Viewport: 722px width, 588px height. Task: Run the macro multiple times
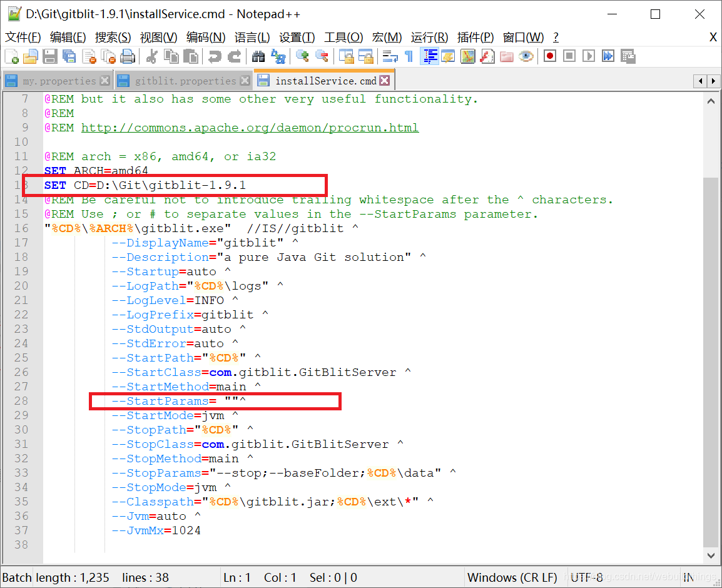[608, 56]
